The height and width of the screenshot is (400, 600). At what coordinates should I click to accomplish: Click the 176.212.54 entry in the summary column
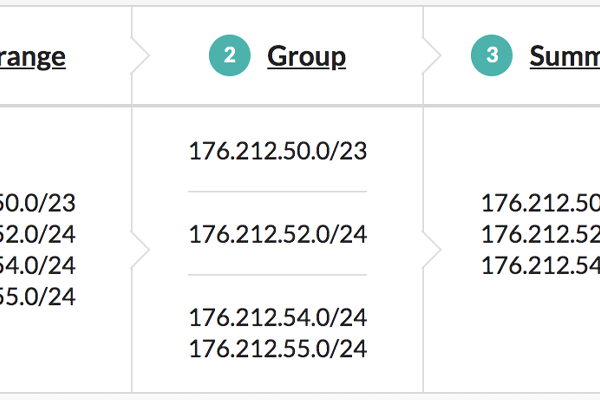click(540, 266)
